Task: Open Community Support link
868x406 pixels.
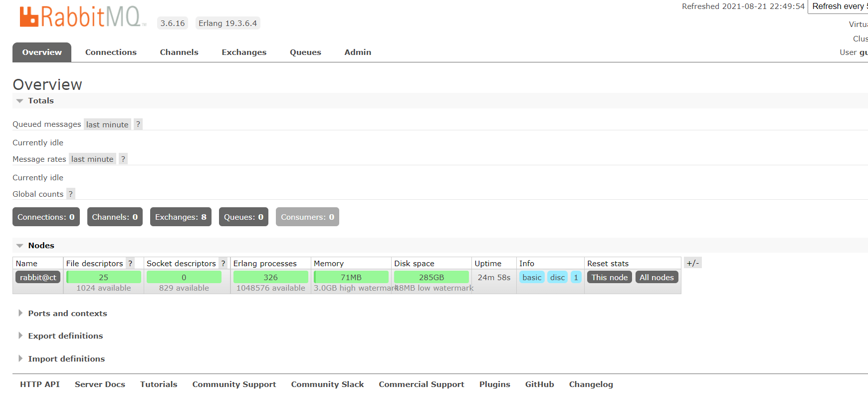Action: (x=234, y=384)
